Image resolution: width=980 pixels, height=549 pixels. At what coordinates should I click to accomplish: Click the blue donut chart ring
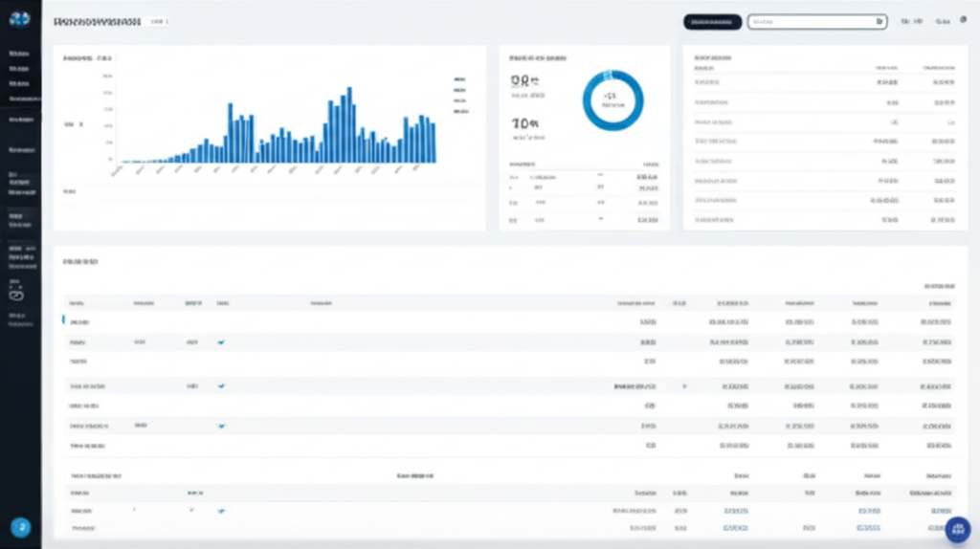tap(612, 100)
